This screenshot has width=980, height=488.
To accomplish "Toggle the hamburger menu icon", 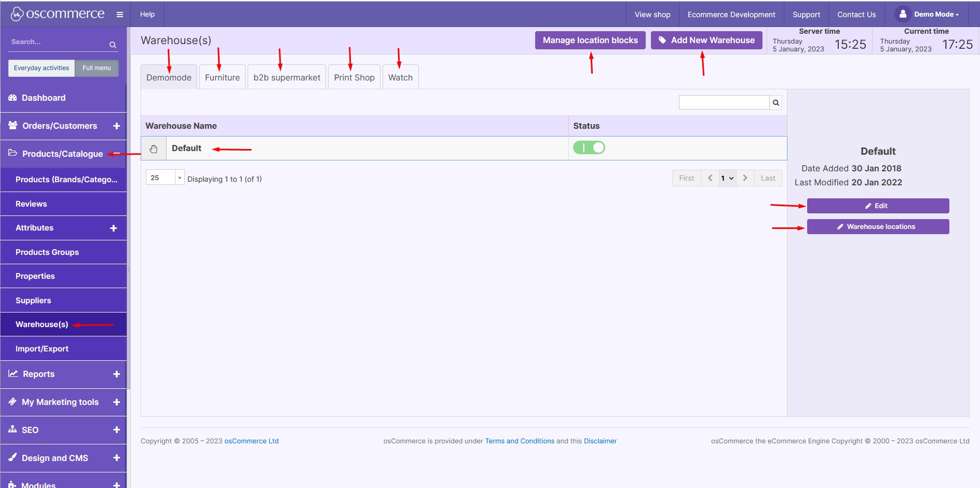I will pyautogui.click(x=120, y=15).
